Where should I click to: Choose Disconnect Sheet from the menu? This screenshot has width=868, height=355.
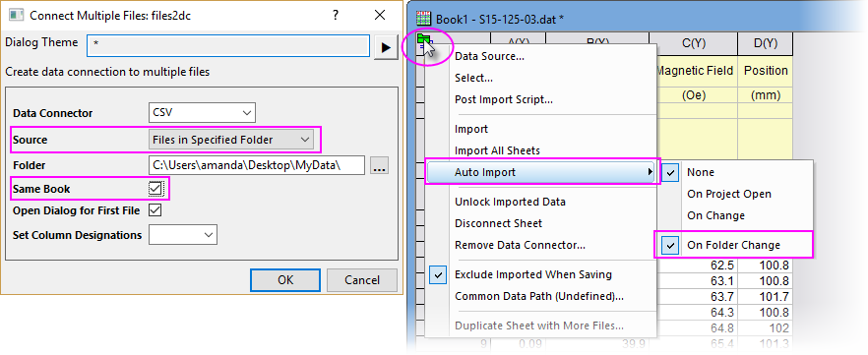pos(498,223)
